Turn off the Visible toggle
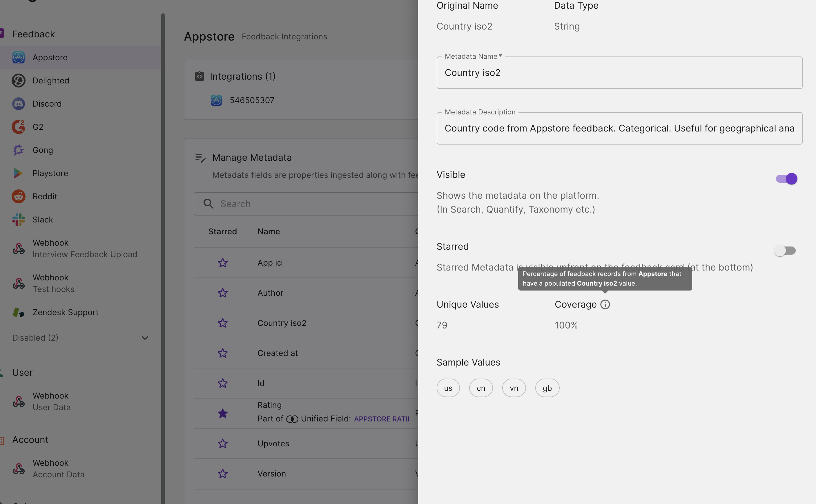This screenshot has height=504, width=816. coord(786,179)
